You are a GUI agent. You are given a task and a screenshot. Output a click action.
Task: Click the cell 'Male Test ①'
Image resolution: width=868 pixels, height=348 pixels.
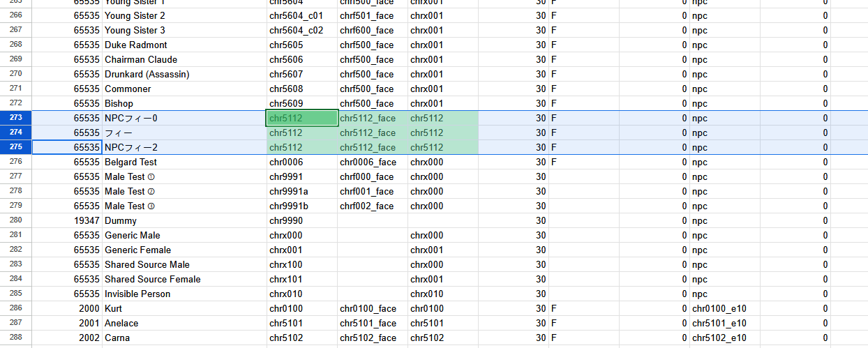184,176
